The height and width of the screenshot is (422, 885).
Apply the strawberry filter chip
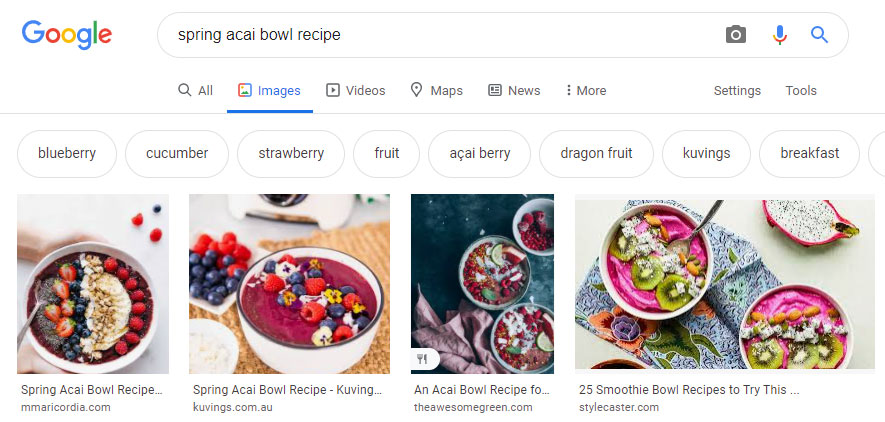[291, 153]
